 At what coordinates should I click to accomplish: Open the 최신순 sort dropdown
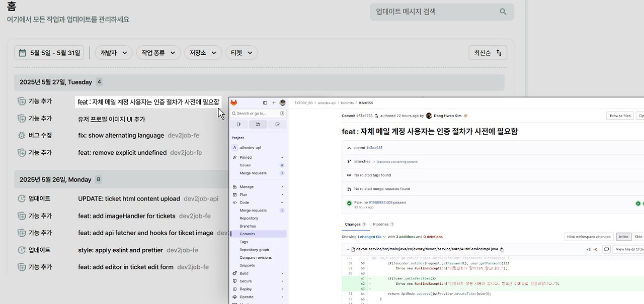tap(488, 52)
